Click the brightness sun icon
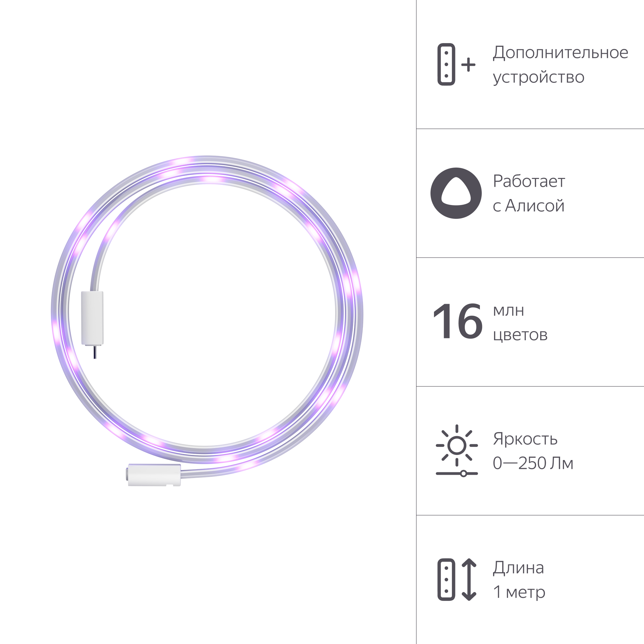 [x=457, y=445]
